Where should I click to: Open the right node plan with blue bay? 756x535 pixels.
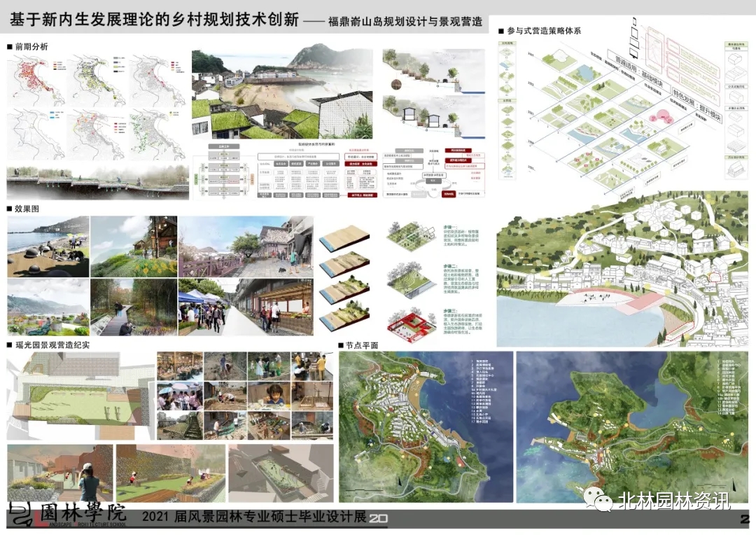(x=632, y=427)
